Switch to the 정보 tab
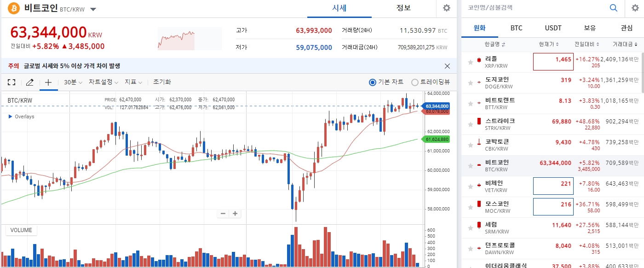The width and height of the screenshot is (644, 268). click(x=403, y=8)
